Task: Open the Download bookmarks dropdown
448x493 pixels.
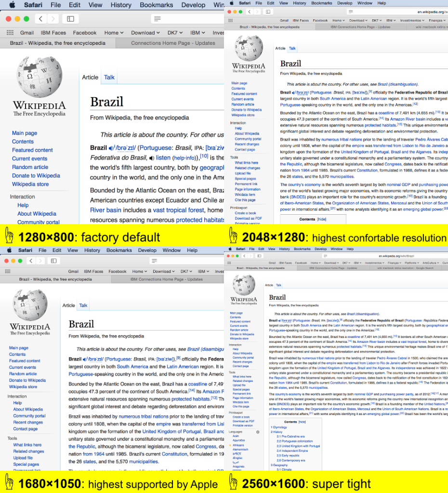Action: 144,32
